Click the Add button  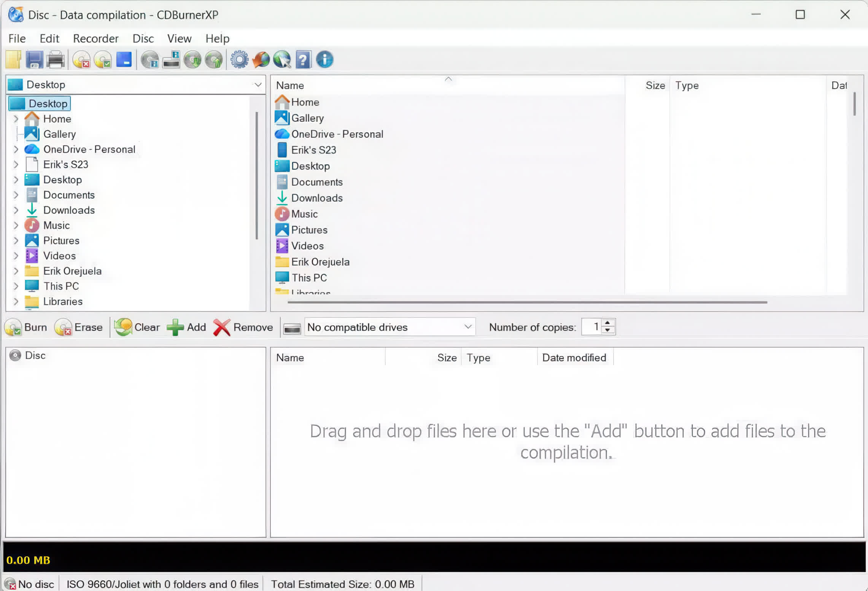click(x=186, y=327)
